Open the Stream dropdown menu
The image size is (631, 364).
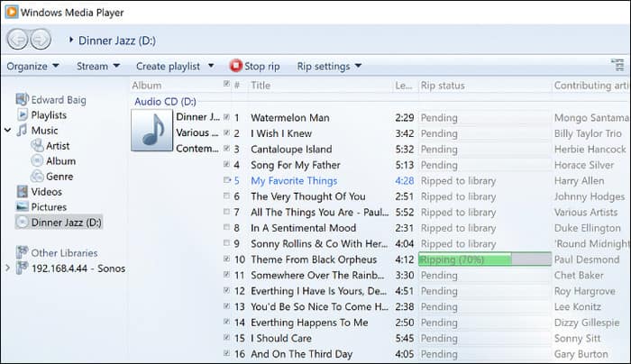pyautogui.click(x=98, y=66)
